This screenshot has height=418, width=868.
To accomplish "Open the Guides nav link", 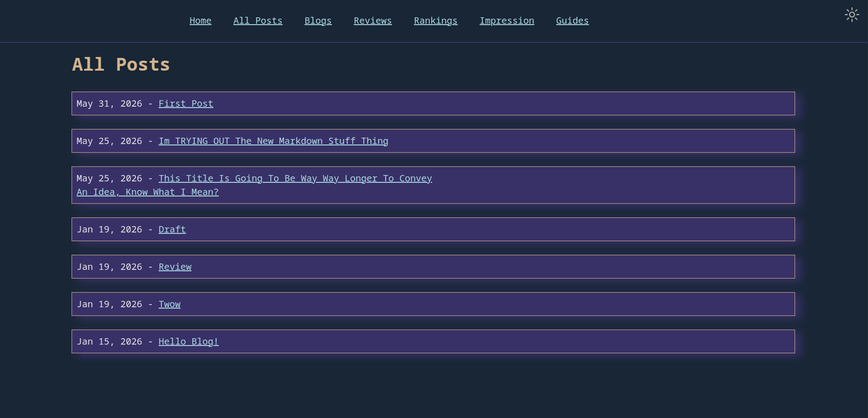I will 572,21.
